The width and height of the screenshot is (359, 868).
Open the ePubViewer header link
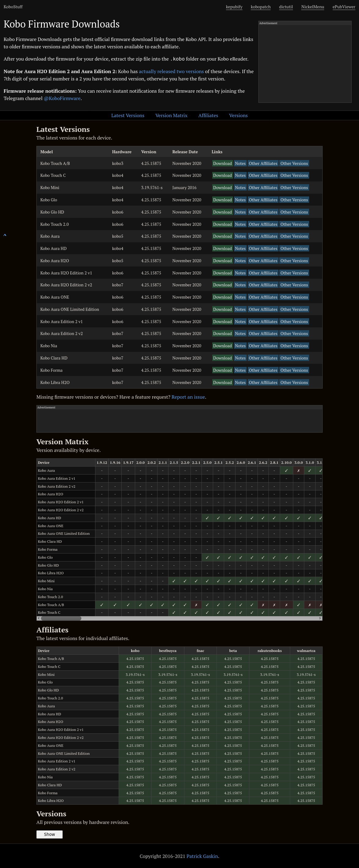pyautogui.click(x=344, y=7)
